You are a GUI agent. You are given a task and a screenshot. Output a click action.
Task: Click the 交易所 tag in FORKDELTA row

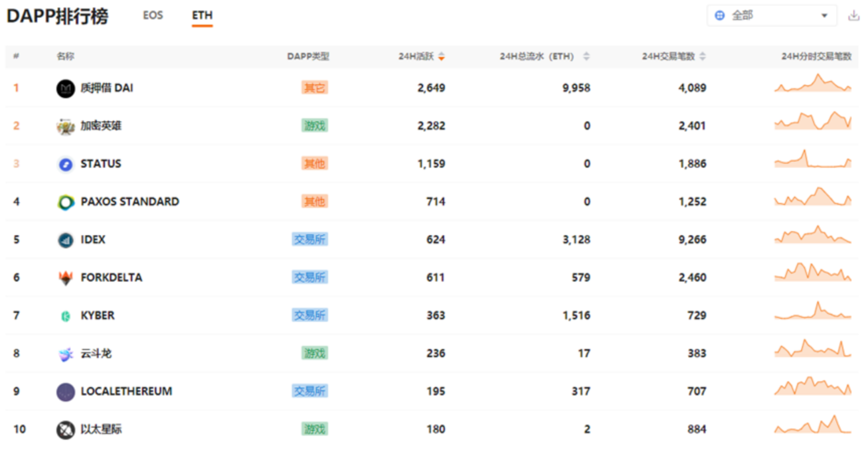coord(310,277)
